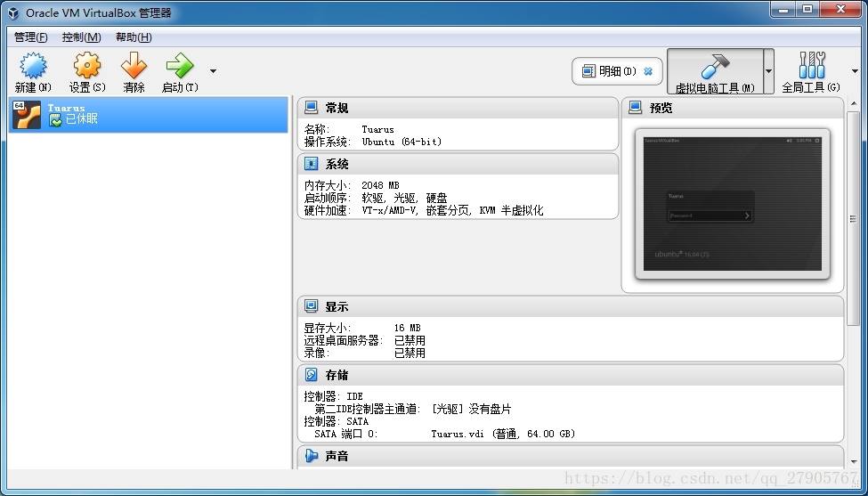868x496 pixels.
Task: Click the [光驱] 没有盘片 entry
Action: tap(471, 409)
